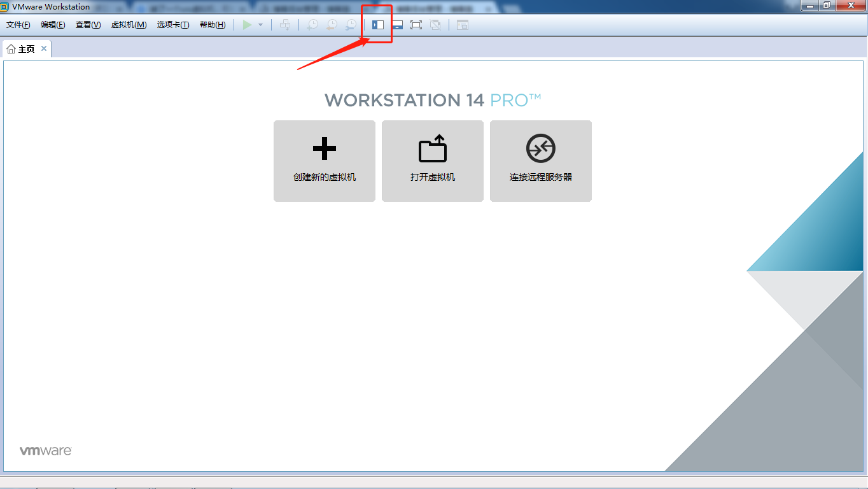Expand the power options dropdown arrow
Screen dimensions: 868x489
click(260, 25)
